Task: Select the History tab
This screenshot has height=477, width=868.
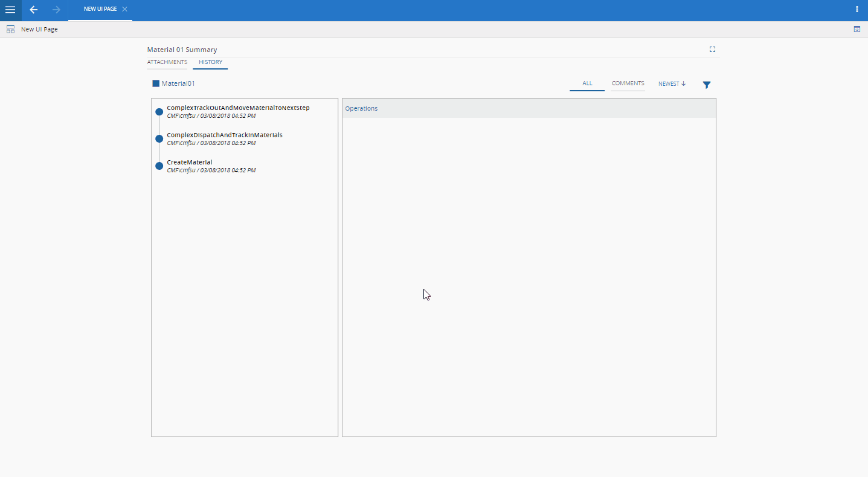Action: 210,62
